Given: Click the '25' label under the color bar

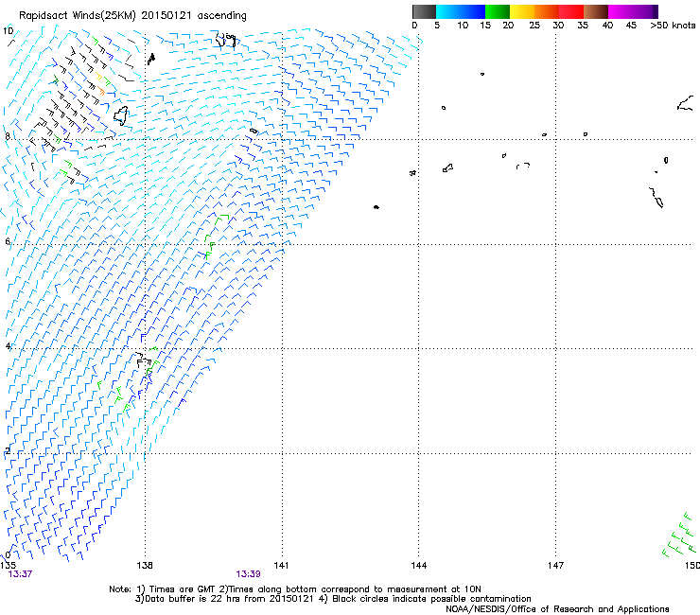Looking at the screenshot, I should [534, 26].
